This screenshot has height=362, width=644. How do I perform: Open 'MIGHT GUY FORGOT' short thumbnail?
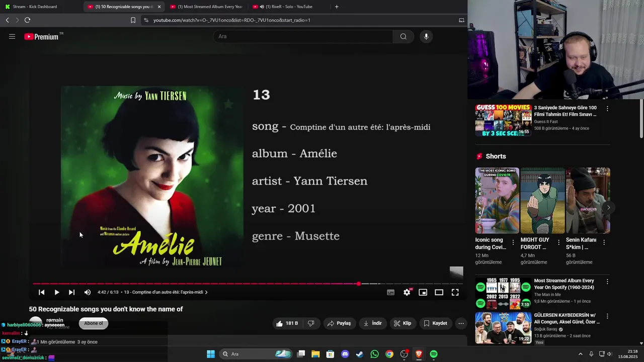click(x=542, y=201)
